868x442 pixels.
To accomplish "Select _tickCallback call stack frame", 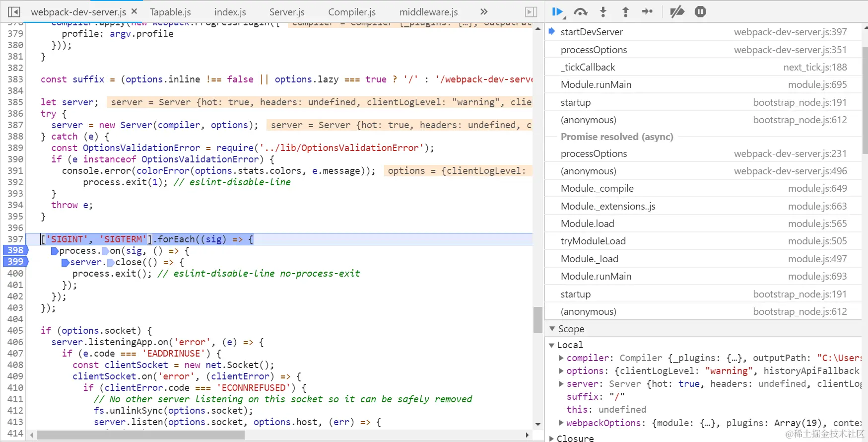I will tap(703, 67).
